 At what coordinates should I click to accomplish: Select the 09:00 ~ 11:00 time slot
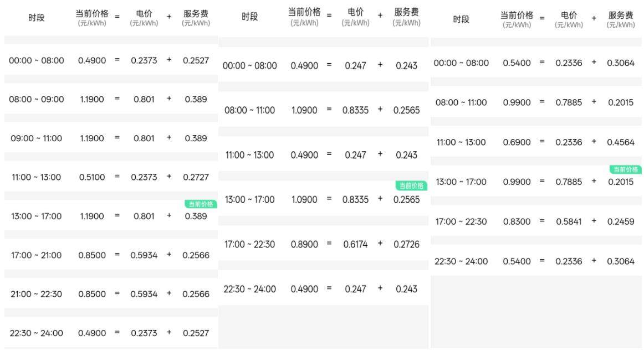pos(37,138)
